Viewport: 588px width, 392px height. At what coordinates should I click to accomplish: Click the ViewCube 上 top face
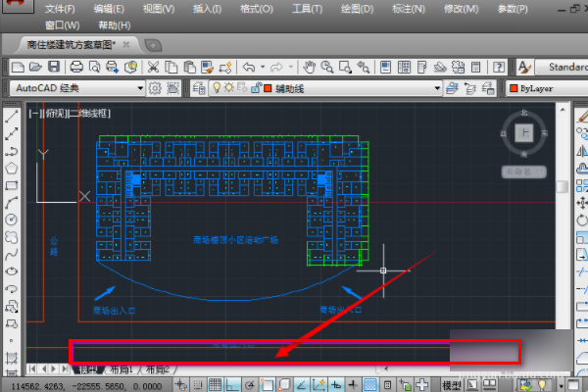point(524,133)
